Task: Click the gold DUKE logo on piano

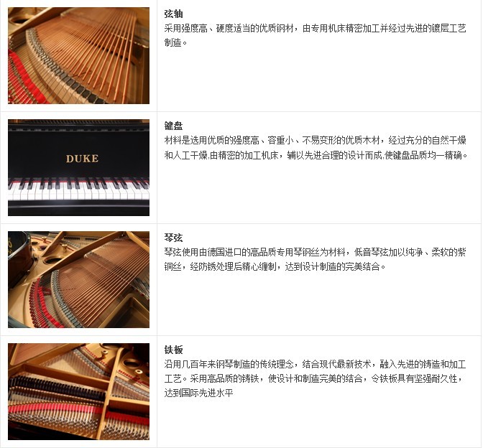Action: point(82,159)
